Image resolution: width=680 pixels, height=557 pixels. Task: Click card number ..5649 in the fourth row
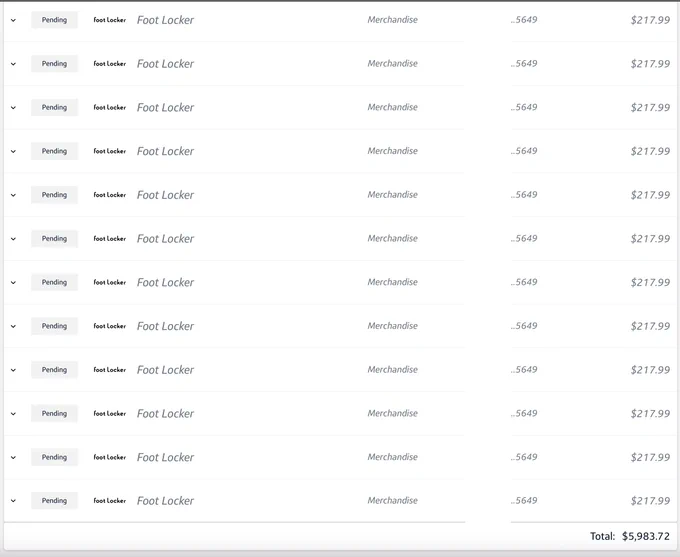click(524, 151)
